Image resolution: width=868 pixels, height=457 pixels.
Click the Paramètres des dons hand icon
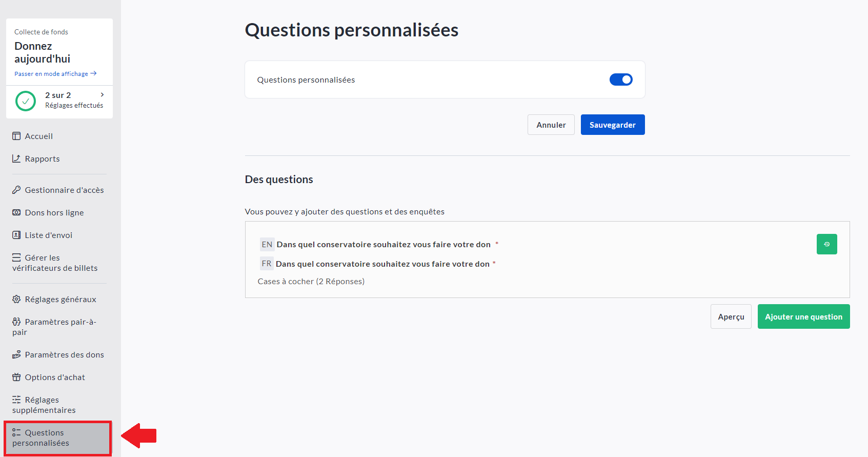[16, 354]
